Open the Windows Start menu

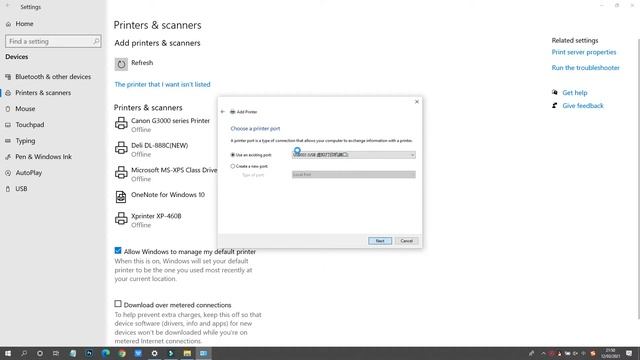tap(8, 353)
